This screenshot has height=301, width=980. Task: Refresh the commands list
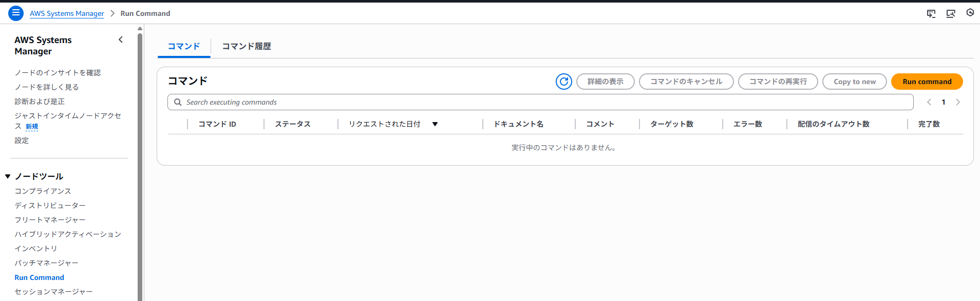[564, 82]
